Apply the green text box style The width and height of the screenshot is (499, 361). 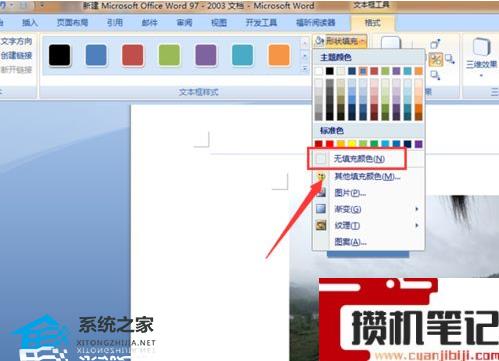[x=169, y=55]
